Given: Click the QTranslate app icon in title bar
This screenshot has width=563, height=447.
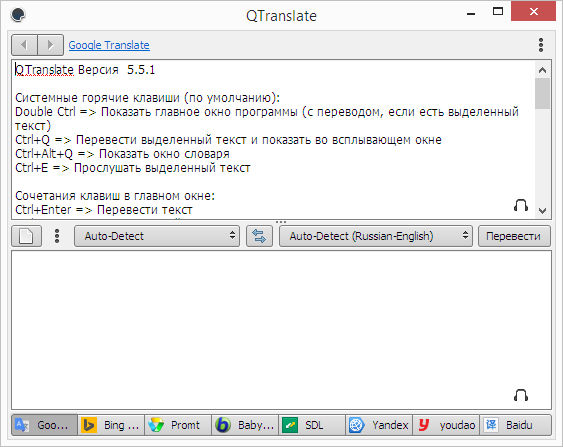Looking at the screenshot, I should click(x=18, y=15).
